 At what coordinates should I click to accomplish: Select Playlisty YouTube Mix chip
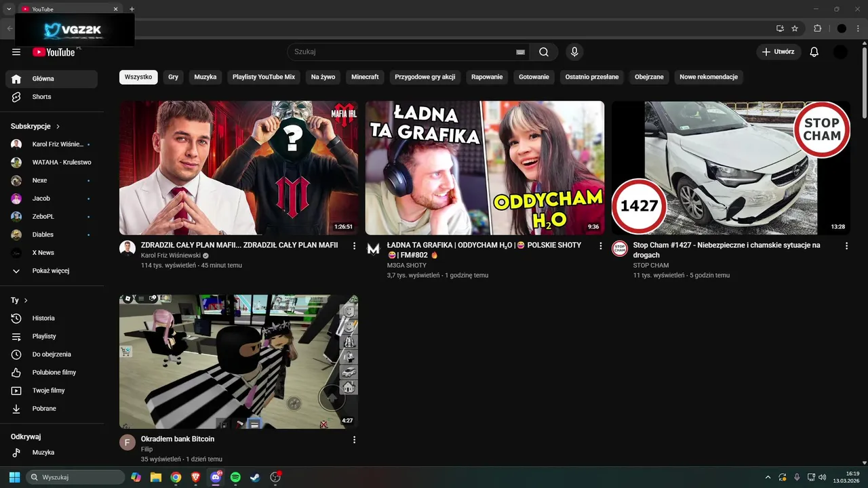point(264,77)
